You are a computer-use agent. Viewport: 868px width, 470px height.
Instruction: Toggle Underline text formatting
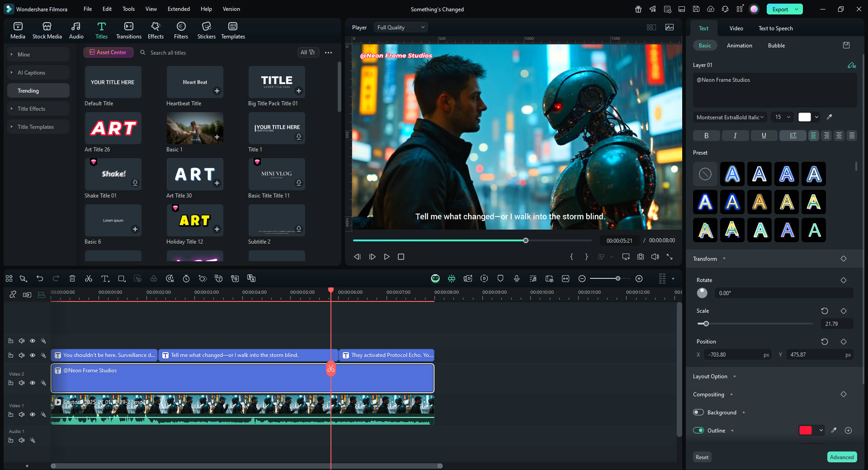(x=764, y=136)
